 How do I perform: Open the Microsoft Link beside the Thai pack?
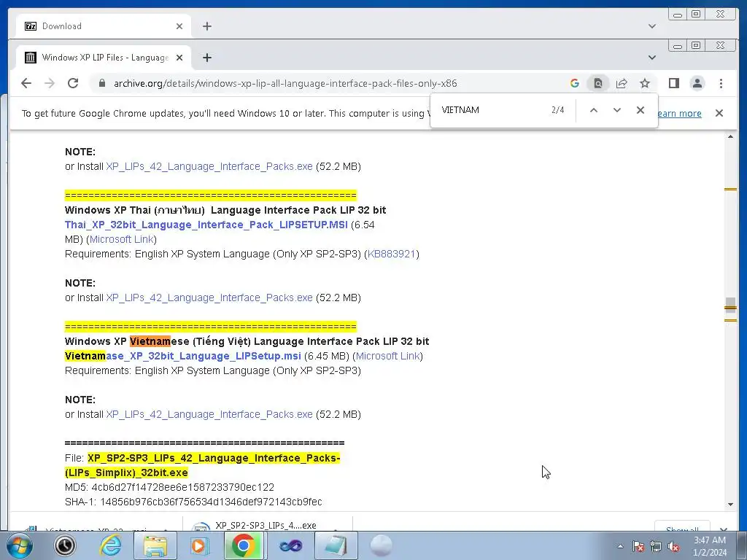122,239
